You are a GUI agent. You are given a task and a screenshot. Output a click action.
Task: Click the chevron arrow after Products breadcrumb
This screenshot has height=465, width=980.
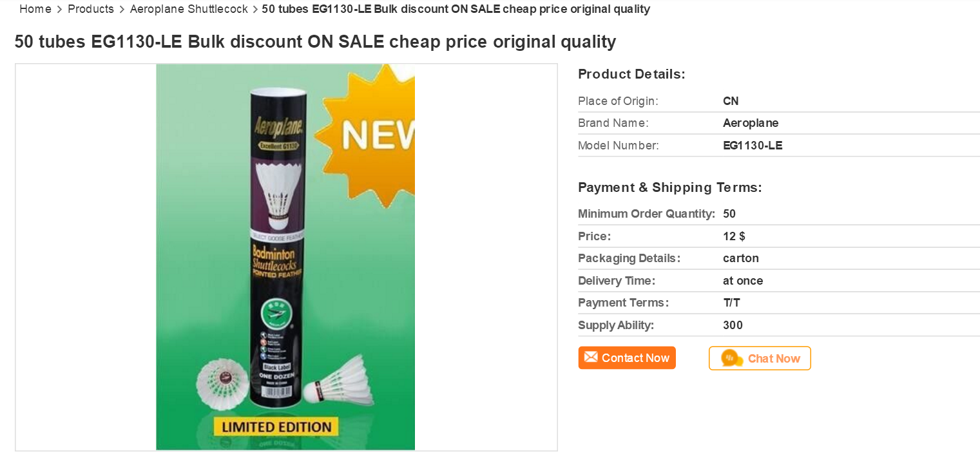click(x=122, y=10)
